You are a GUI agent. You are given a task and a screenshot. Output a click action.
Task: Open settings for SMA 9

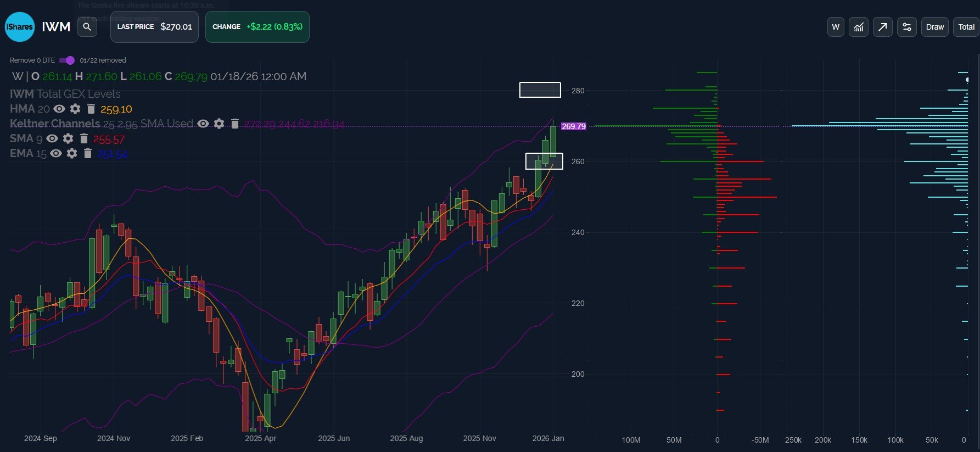pos(68,138)
